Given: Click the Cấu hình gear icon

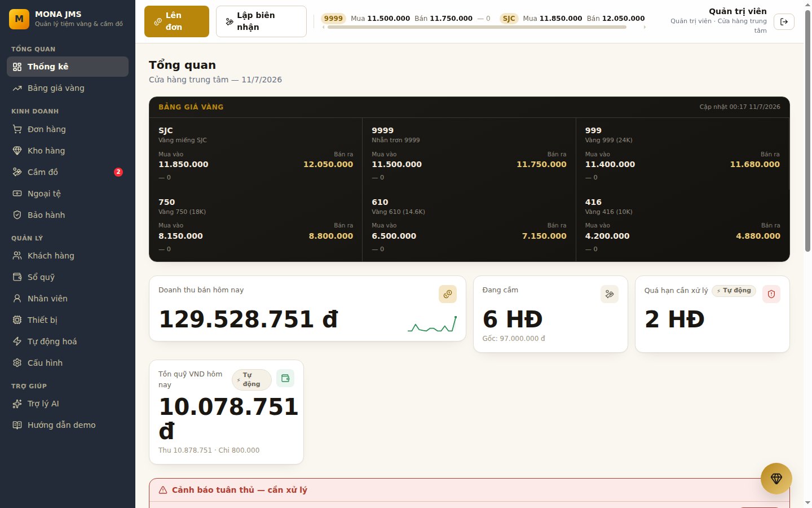Looking at the screenshot, I should [17, 363].
